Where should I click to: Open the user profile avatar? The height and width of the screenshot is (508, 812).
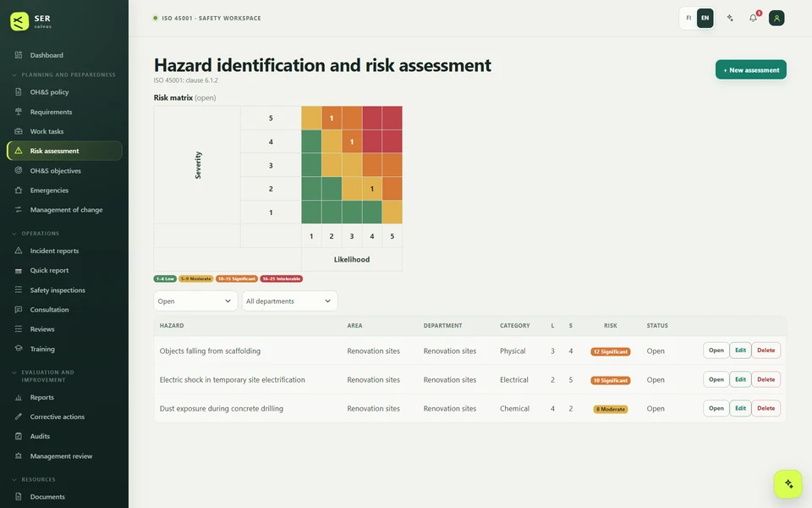click(x=776, y=18)
